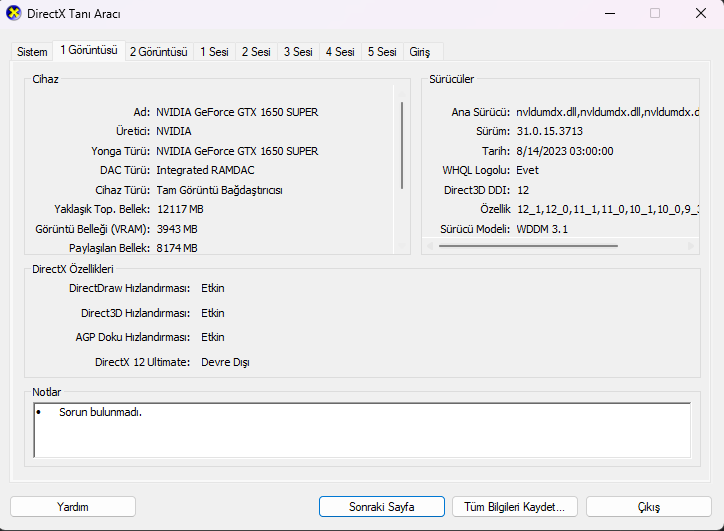Click the Yonga Türü value
Image resolution: width=724 pixels, height=531 pixels.
click(x=237, y=151)
